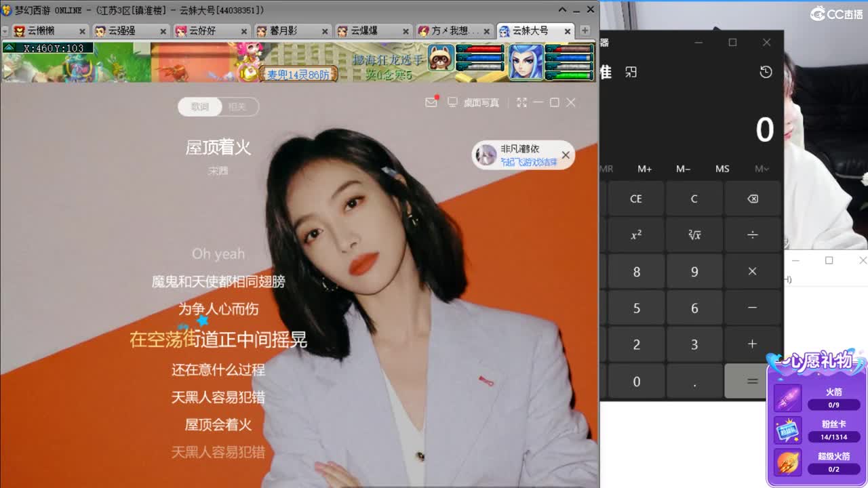The height and width of the screenshot is (488, 868).
Task: Click the raccoon pet portrait in game
Action: point(441,58)
